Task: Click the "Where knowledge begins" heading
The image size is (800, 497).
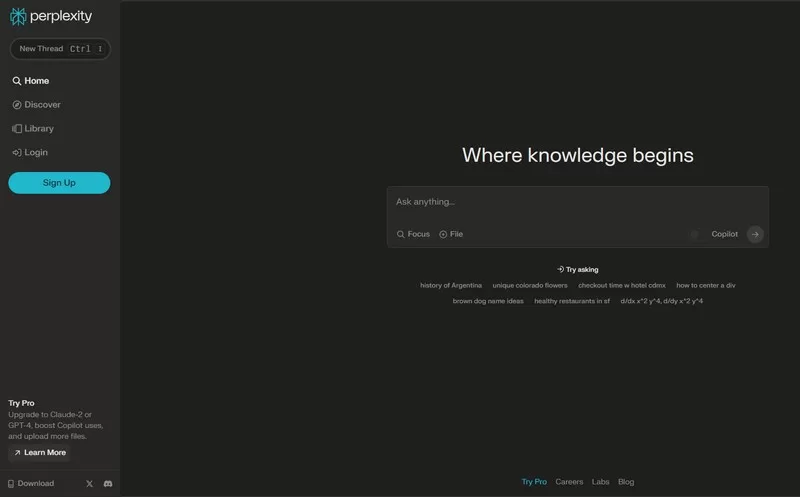Action: (x=578, y=155)
